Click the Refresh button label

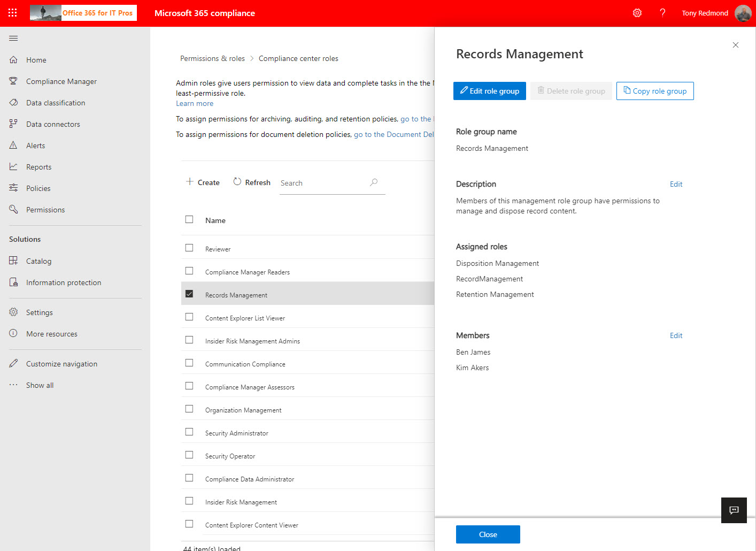258,182
